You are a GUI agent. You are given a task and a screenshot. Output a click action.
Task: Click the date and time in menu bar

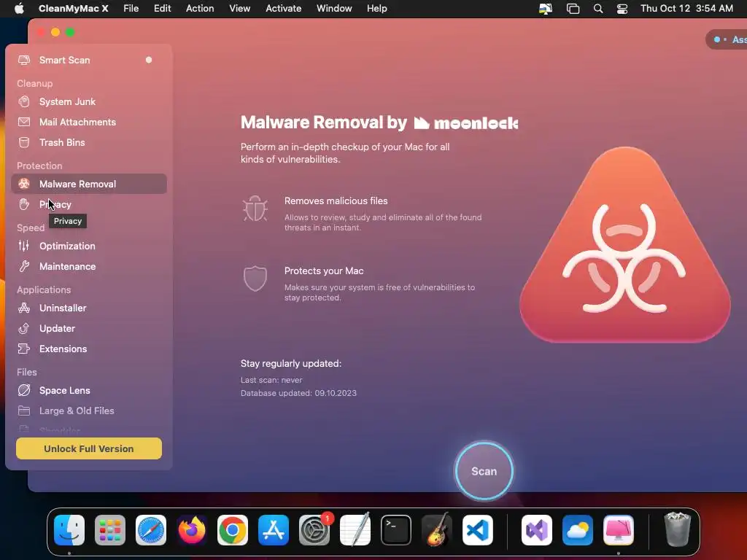tap(686, 9)
